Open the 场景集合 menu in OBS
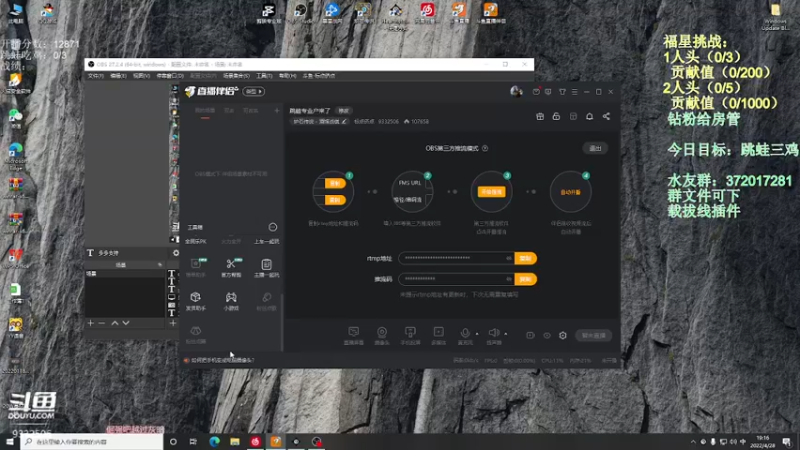 (x=236, y=76)
